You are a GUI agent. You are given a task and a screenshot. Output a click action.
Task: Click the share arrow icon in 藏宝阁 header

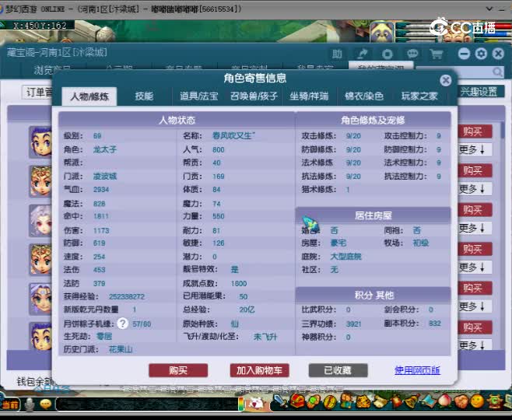(x=362, y=54)
